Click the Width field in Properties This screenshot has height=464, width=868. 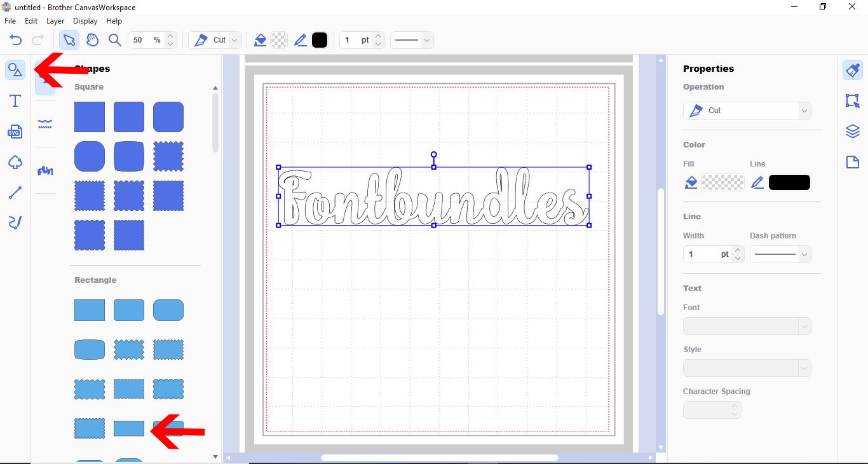pyautogui.click(x=708, y=255)
